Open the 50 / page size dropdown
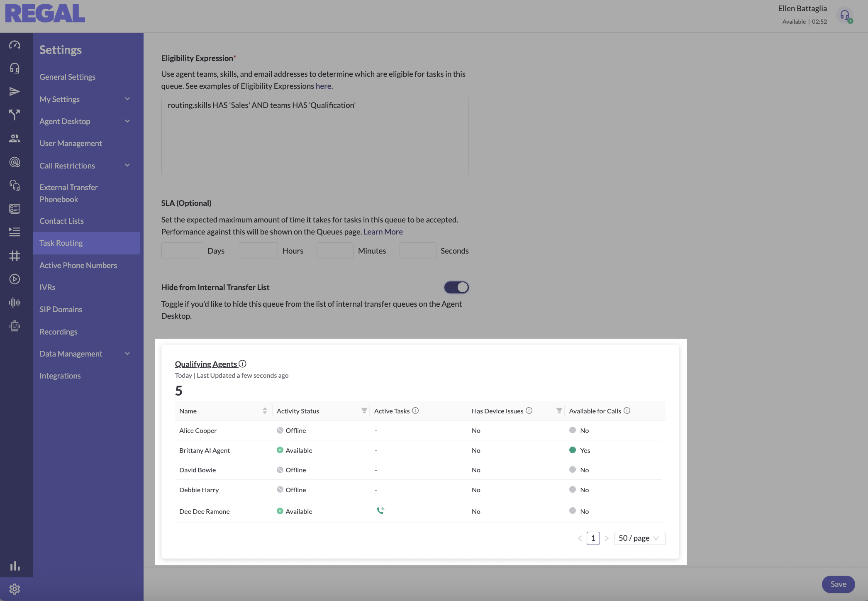868x601 pixels. point(639,538)
